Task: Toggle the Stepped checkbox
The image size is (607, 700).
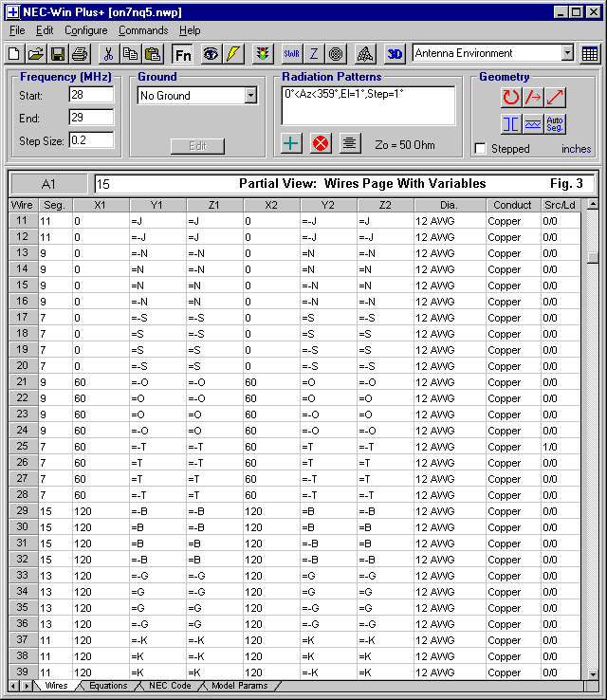Action: point(481,149)
